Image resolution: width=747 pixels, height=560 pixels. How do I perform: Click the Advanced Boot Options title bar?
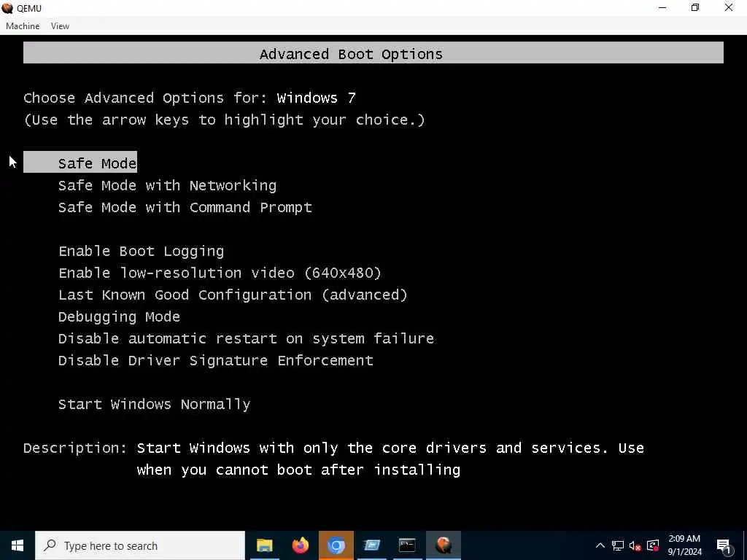[373, 52]
